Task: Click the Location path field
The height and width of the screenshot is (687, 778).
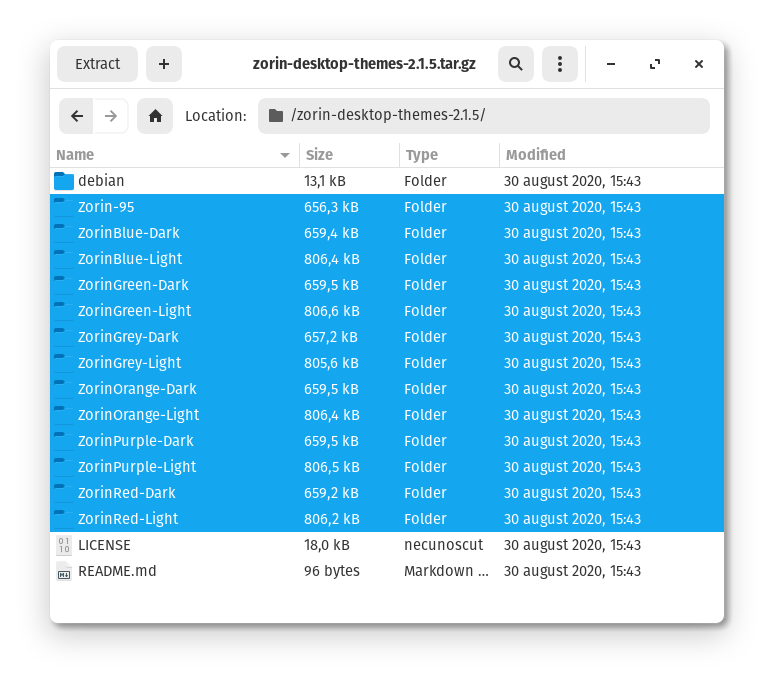Action: [x=484, y=116]
